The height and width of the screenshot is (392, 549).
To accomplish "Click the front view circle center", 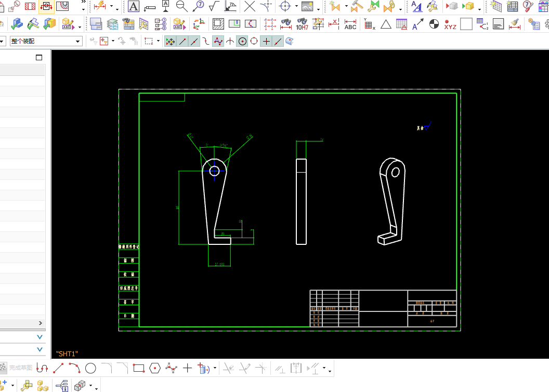I will tap(214, 171).
